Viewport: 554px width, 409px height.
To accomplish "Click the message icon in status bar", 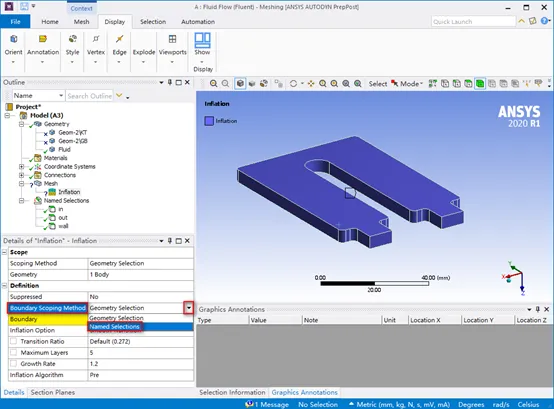I will point(249,404).
